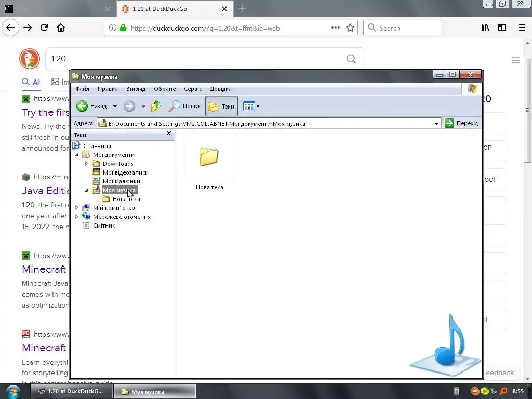Go to Firefox home page icon

pos(61,28)
